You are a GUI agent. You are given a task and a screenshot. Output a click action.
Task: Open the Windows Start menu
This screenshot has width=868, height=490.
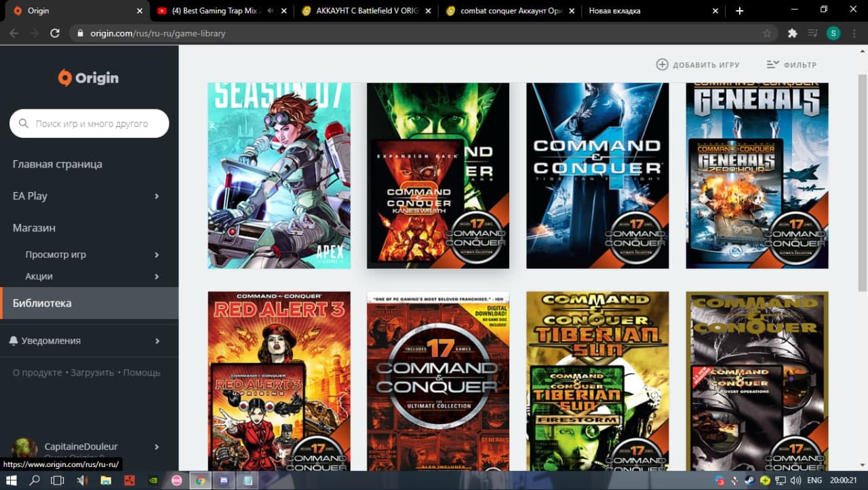[x=12, y=480]
